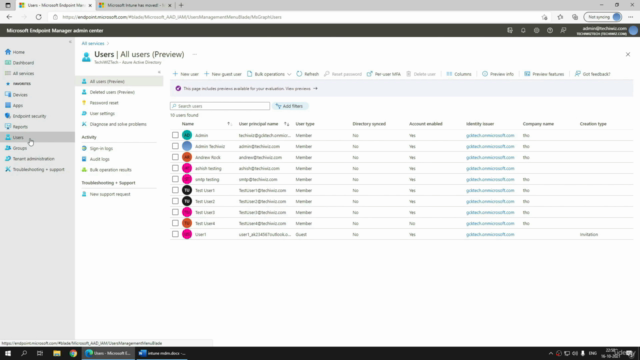Open Bulk operation results
Screen dimensions: 640x360
[110, 169]
